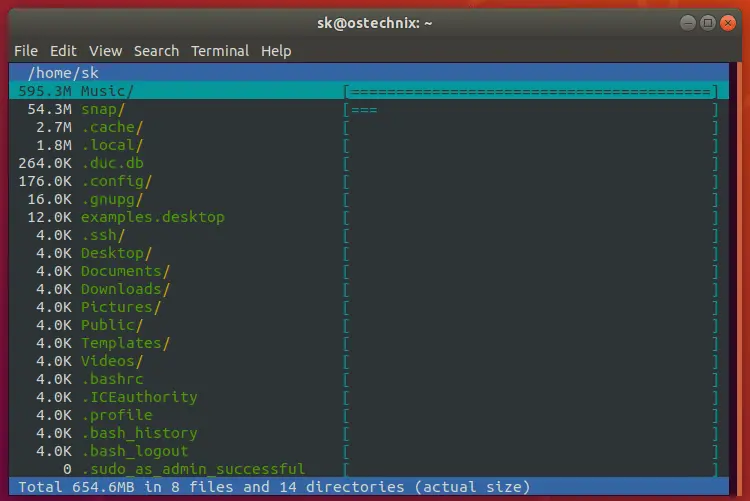Click the 54.3M size value
The width and height of the screenshot is (750, 501).
coord(49,109)
